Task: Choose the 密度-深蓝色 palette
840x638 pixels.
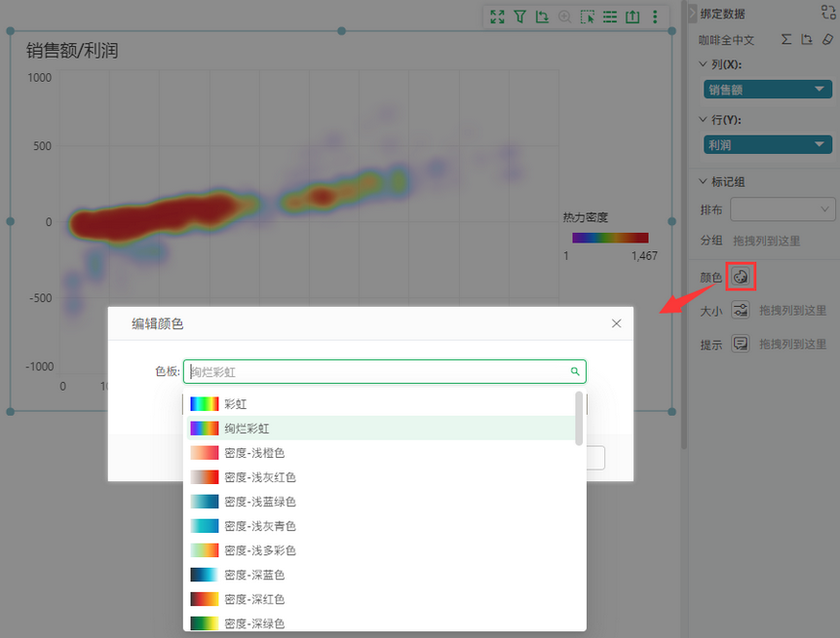Action: point(380,575)
